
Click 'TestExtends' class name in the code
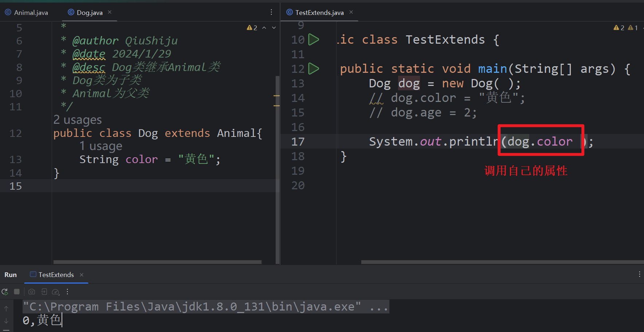pyautogui.click(x=445, y=39)
